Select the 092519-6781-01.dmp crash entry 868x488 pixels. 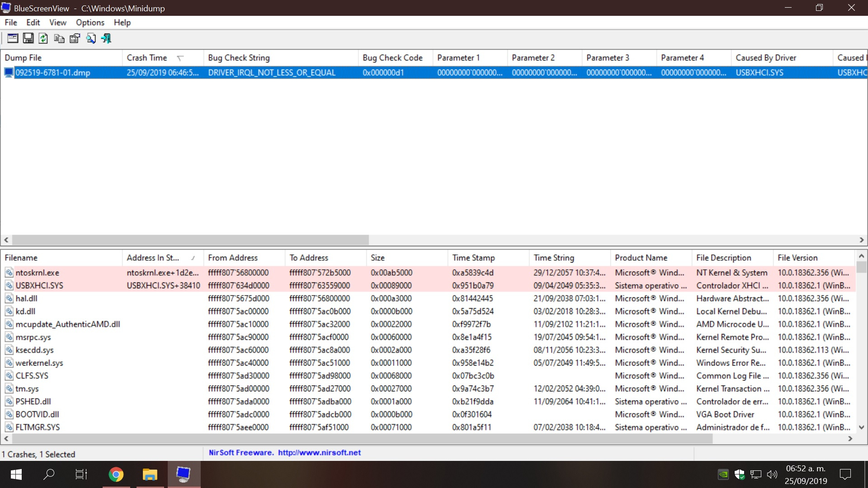coord(53,73)
